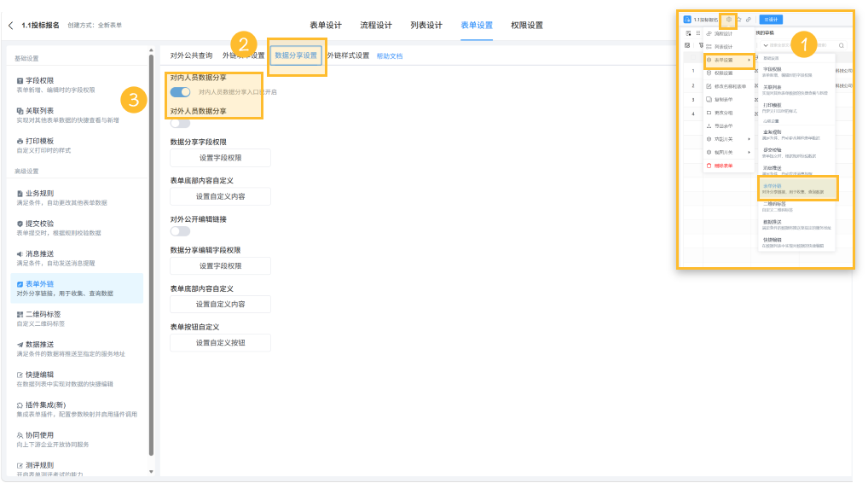Click the 协同使用 people icon

[20, 435]
